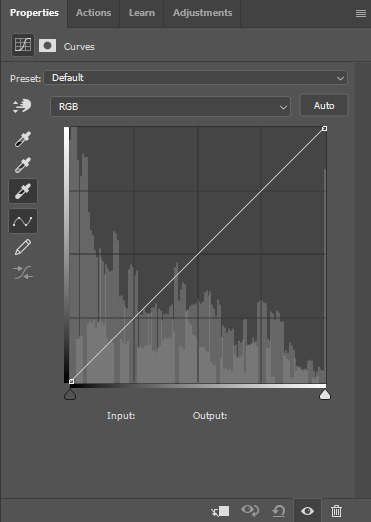Delete this adjustment layer with trash icon

pos(336,511)
